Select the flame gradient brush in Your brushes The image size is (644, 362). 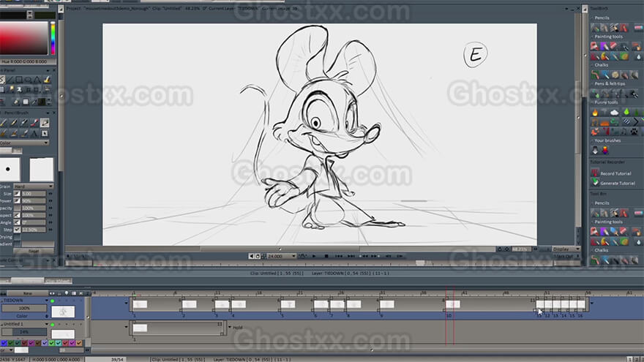click(605, 151)
